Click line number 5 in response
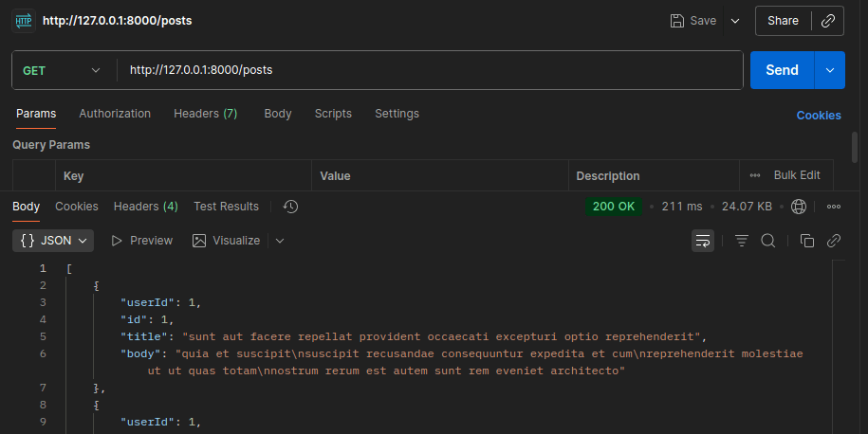Viewport: 868px width, 434px height. pos(43,336)
